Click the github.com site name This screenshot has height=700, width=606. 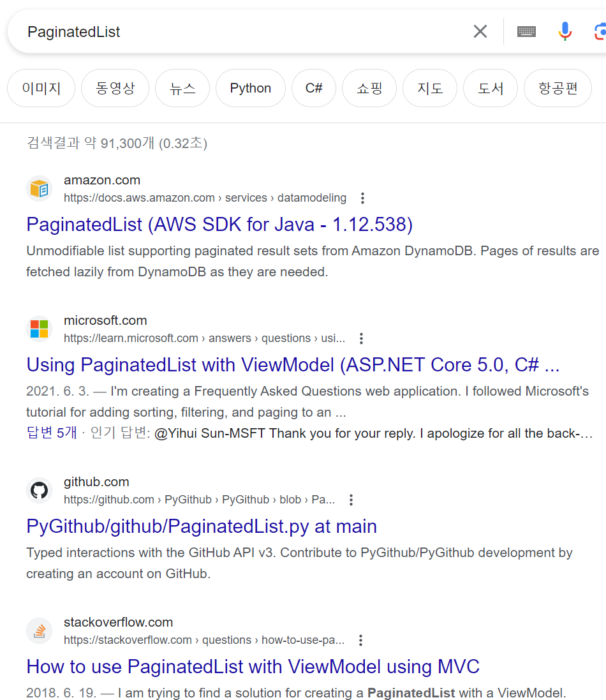tap(96, 482)
